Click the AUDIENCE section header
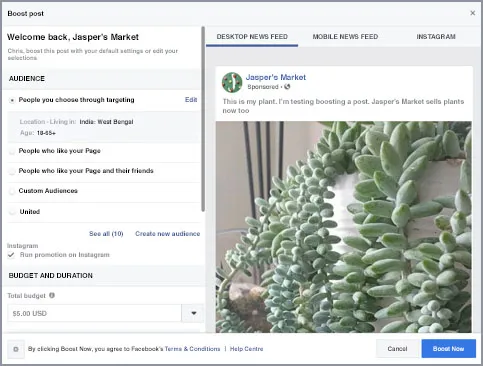This screenshot has width=483, height=366. pyautogui.click(x=27, y=79)
